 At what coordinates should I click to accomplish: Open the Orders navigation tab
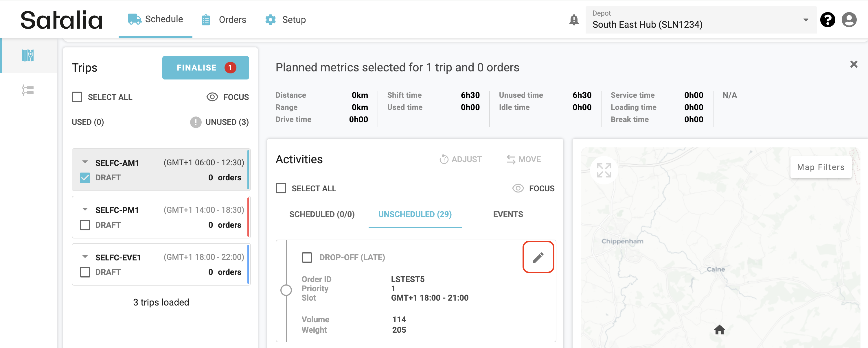click(x=224, y=20)
